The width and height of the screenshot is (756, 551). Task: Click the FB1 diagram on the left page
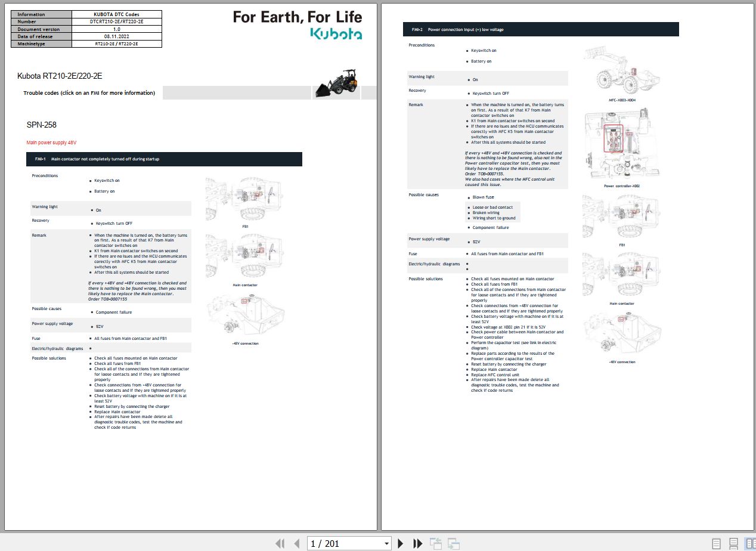pyautogui.click(x=245, y=200)
